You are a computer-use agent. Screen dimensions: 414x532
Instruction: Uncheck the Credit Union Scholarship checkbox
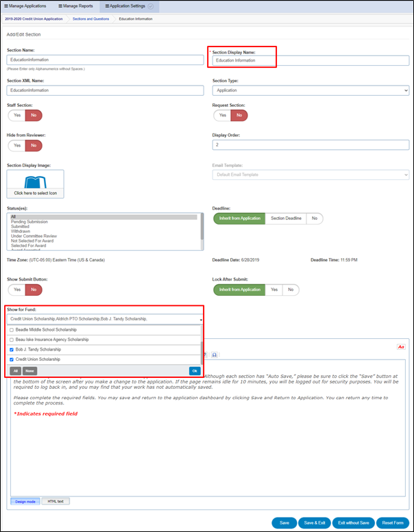(x=12, y=359)
